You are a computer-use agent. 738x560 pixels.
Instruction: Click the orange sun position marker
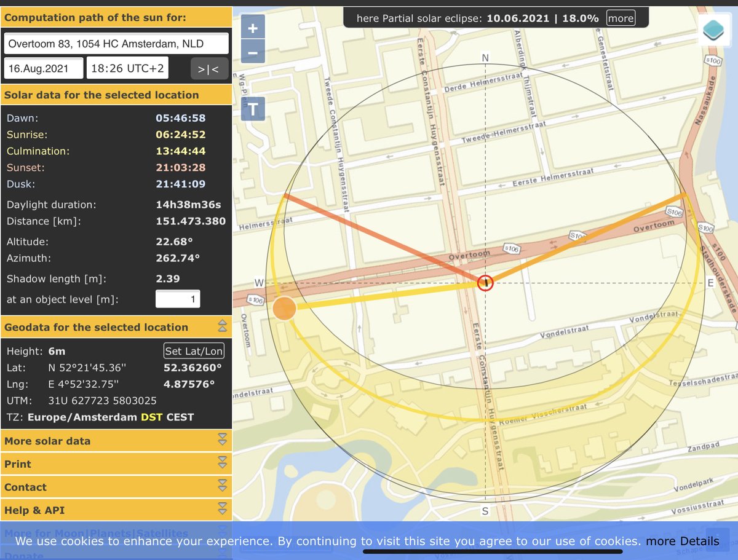tap(284, 308)
